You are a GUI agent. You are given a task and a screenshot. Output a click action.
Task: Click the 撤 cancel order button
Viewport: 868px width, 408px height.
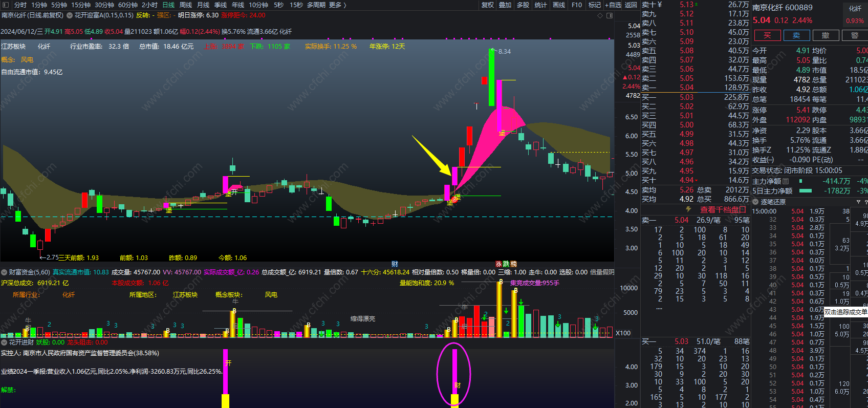[826, 35]
